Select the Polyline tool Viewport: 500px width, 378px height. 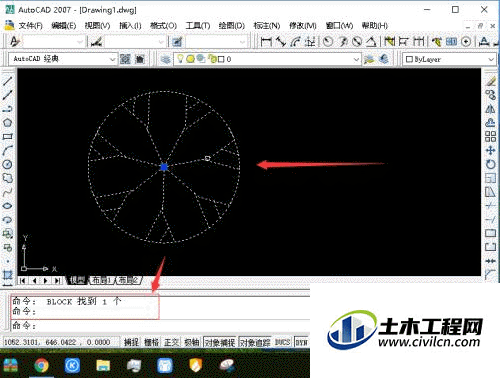(7, 109)
